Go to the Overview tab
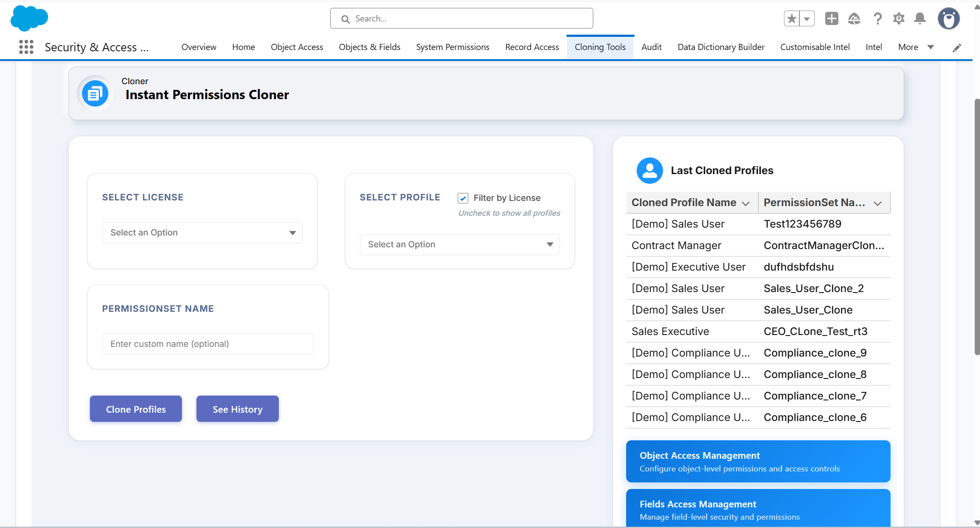 [199, 47]
